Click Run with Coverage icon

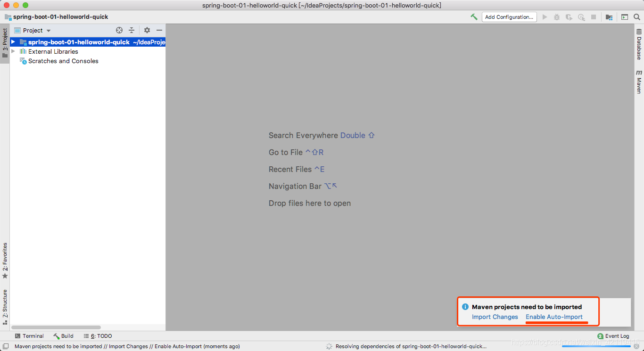pyautogui.click(x=569, y=17)
